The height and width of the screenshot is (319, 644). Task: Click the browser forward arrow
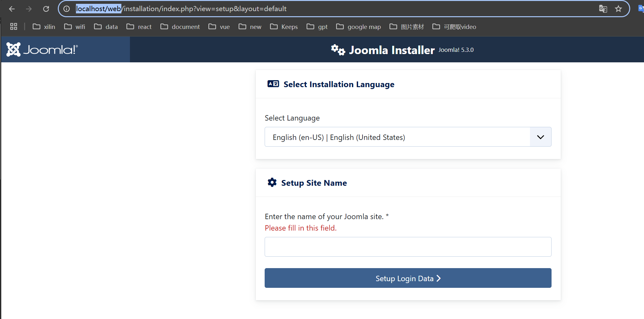point(29,9)
